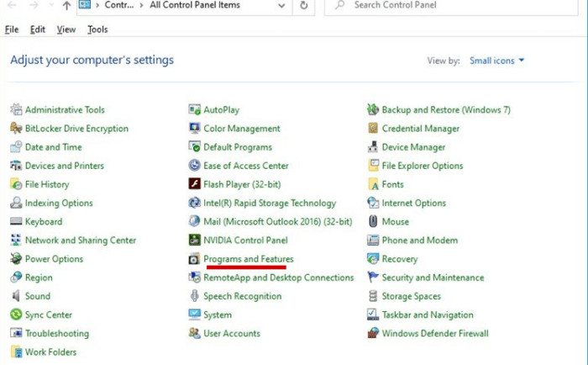
Task: Click the Backup and Restore icon
Action: click(373, 109)
